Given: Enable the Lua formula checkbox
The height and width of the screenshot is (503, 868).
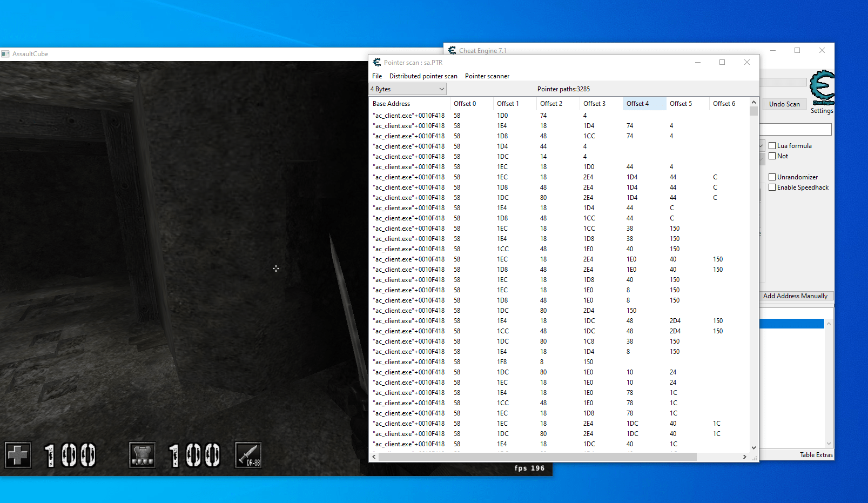Looking at the screenshot, I should click(772, 146).
